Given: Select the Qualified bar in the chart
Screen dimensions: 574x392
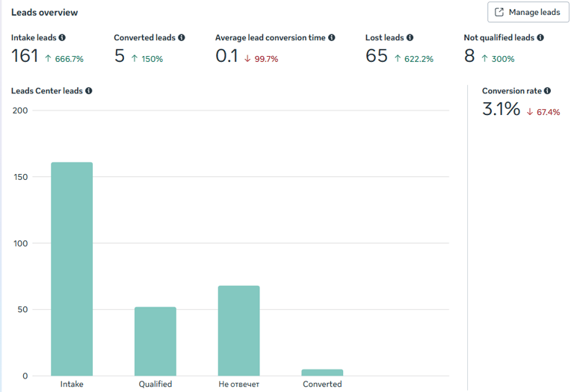Looking at the screenshot, I should (x=155, y=341).
